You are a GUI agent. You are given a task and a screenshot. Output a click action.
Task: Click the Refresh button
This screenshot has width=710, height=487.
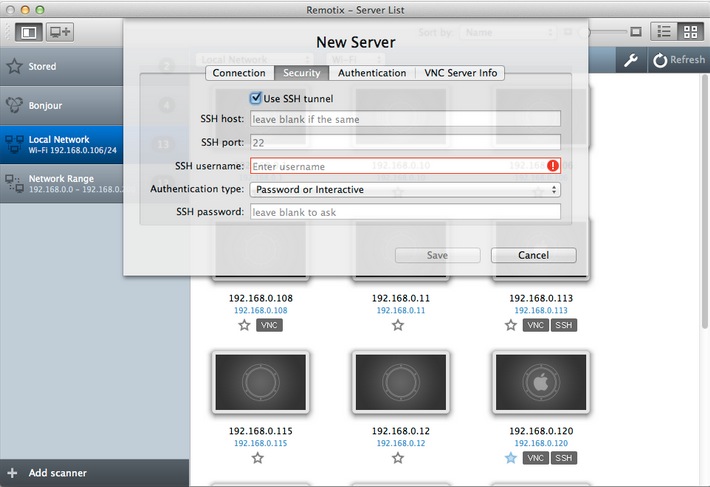pyautogui.click(x=679, y=60)
